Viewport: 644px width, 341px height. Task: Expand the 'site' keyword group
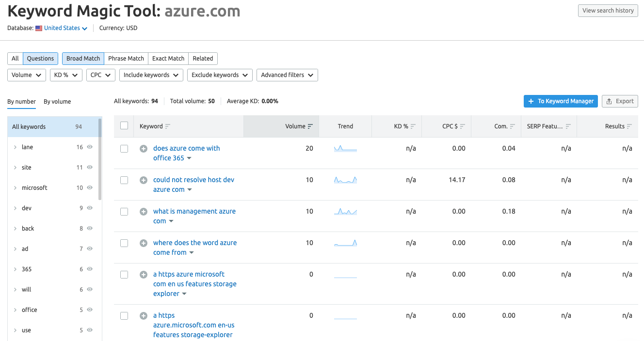tap(15, 168)
